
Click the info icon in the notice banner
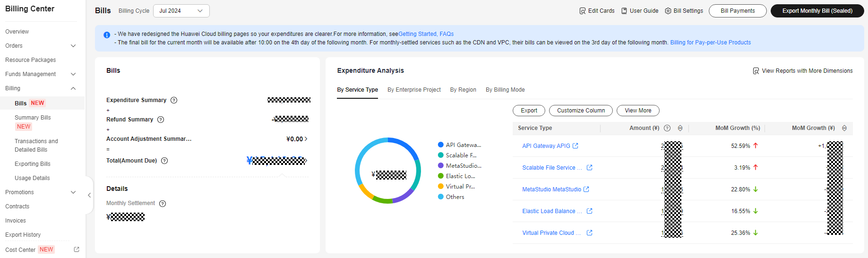[107, 35]
